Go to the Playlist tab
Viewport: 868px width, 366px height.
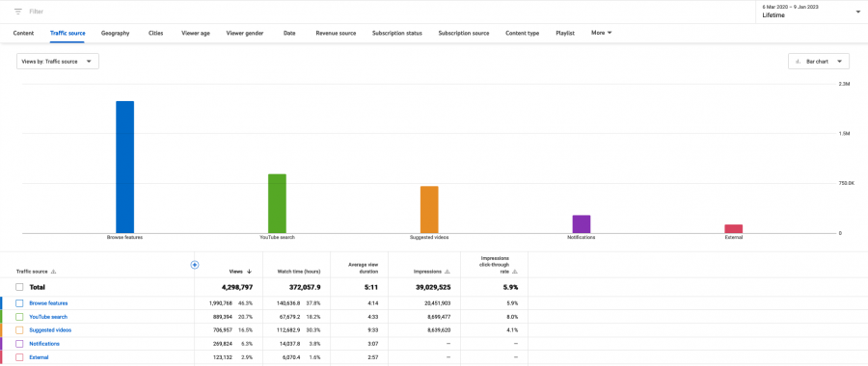click(564, 33)
